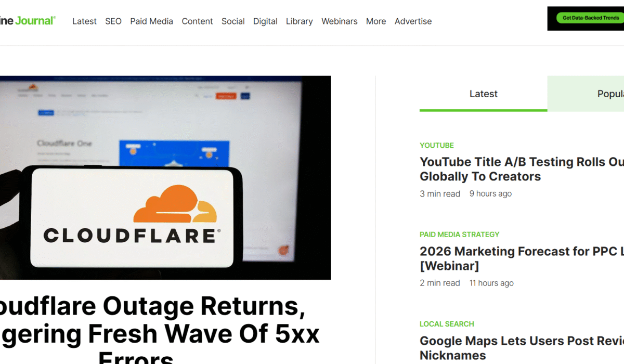The image size is (624, 364).
Task: Open the Library page
Action: coord(299,21)
